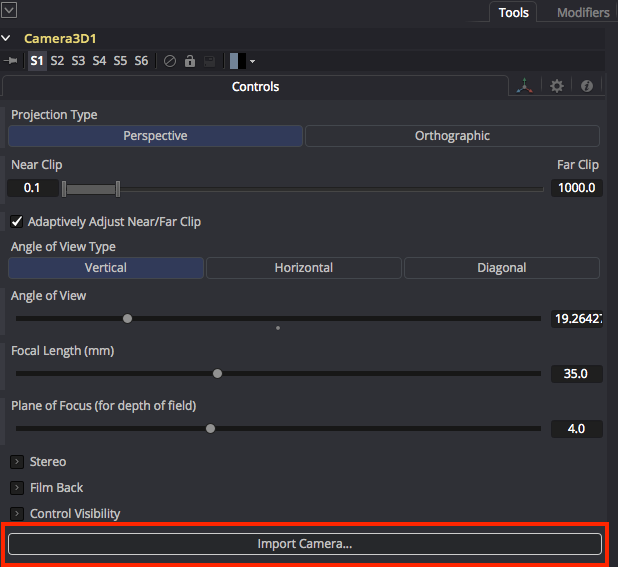Image resolution: width=618 pixels, height=567 pixels.
Task: Click the default marker dot under Angle of View
Action: [x=278, y=328]
